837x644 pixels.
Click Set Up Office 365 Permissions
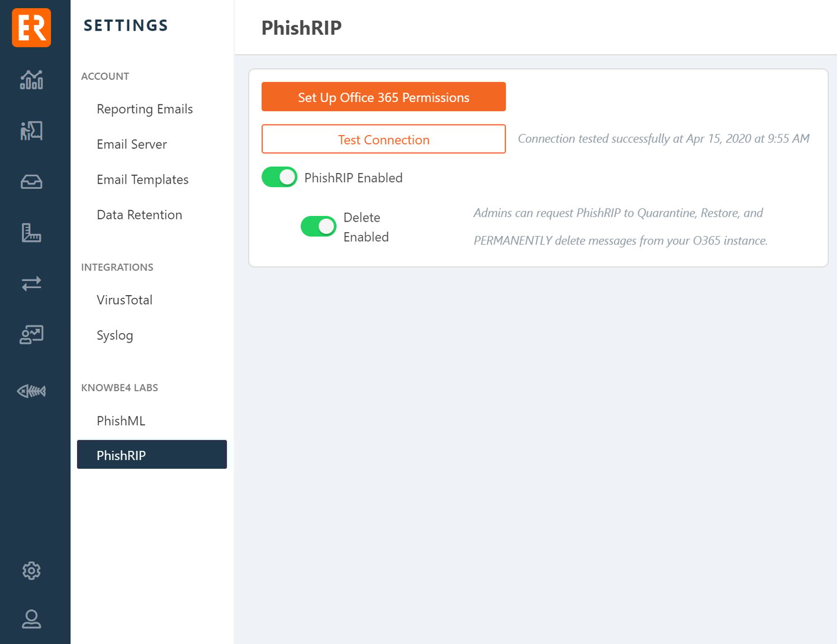383,97
